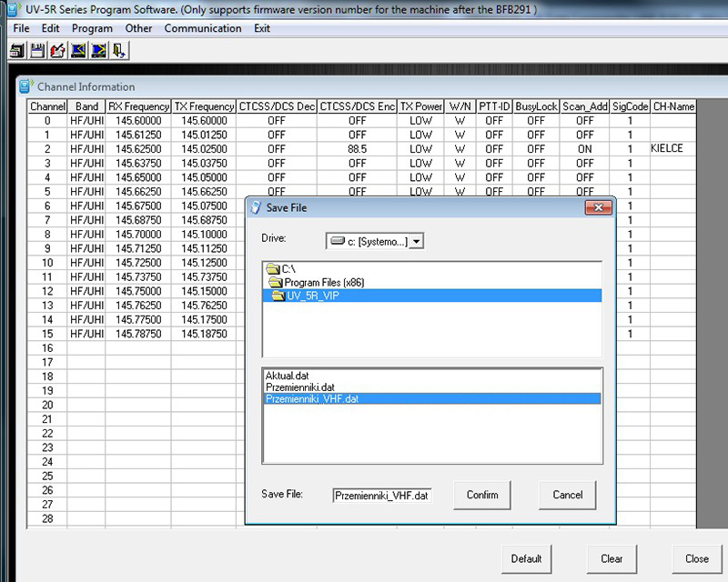Click the Scan_Add column header
Screen dimensions: 728x582
point(584,106)
